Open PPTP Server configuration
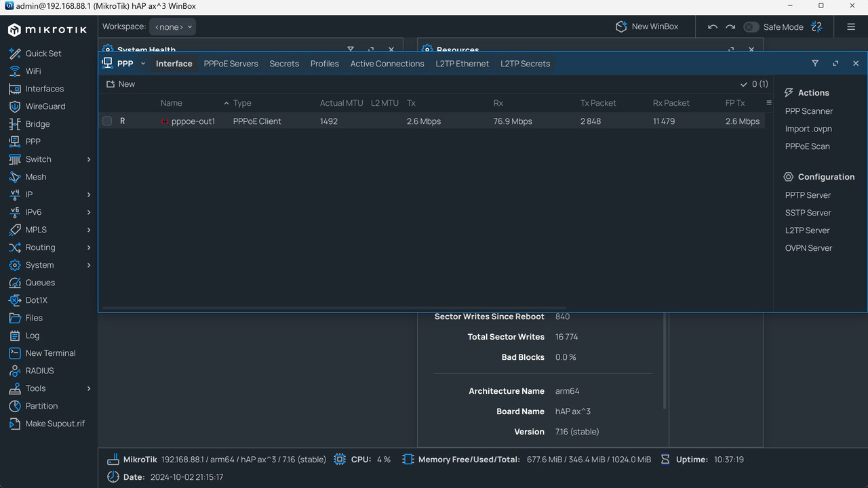This screenshot has height=488, width=868. pyautogui.click(x=808, y=195)
